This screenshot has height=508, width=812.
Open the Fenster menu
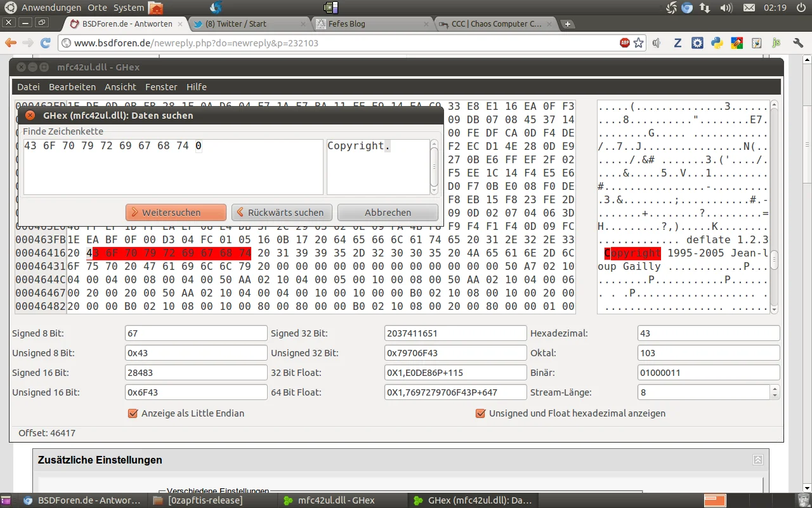161,87
